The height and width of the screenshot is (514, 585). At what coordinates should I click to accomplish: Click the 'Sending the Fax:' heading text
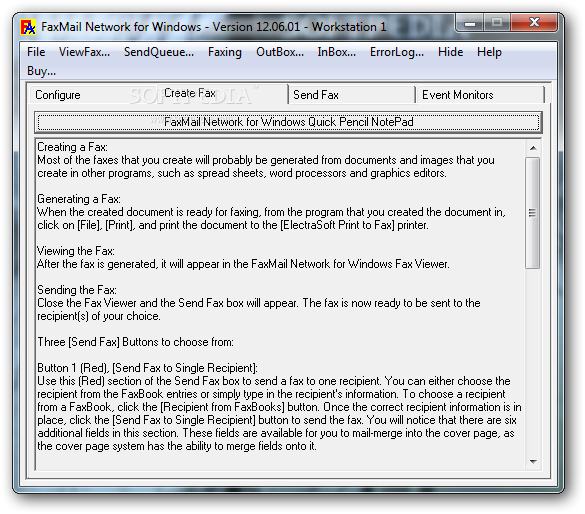pyautogui.click(x=77, y=290)
